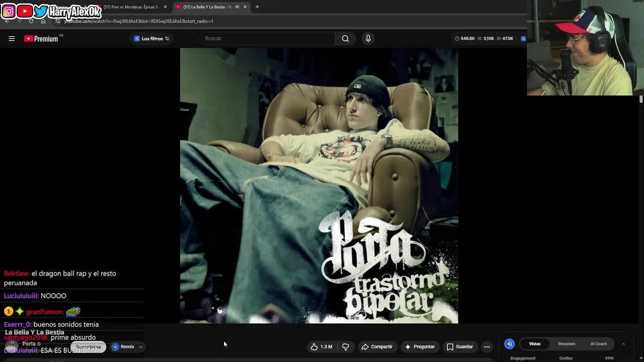Collapse the IQ stats panel chevron
This screenshot has height=362, width=644.
pyautogui.click(x=623, y=344)
